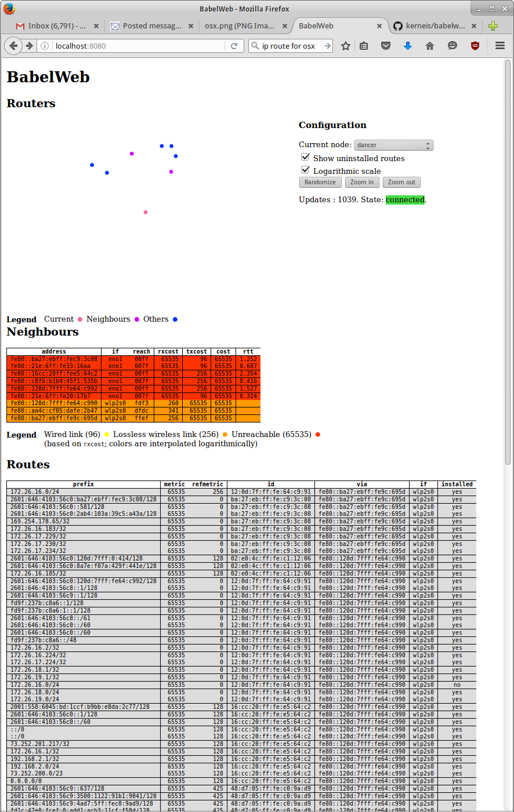Click the Zoom out button
The width and height of the screenshot is (514, 812).
[x=401, y=182]
